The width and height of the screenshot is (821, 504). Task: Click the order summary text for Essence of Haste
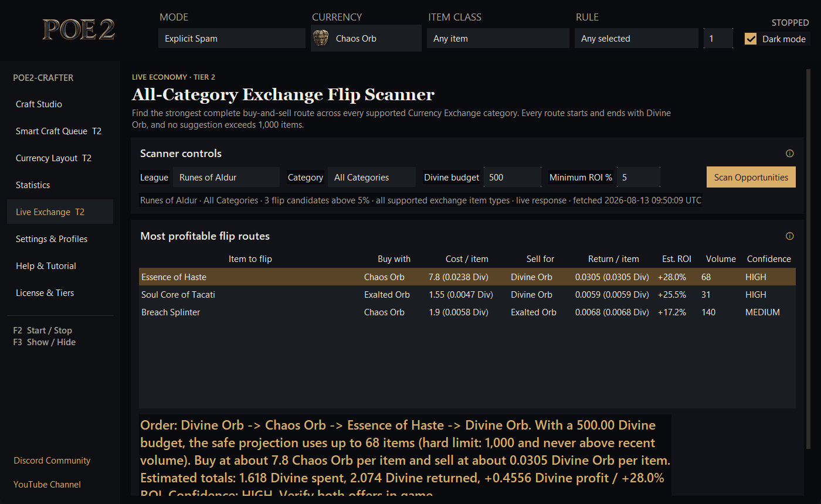point(405,457)
